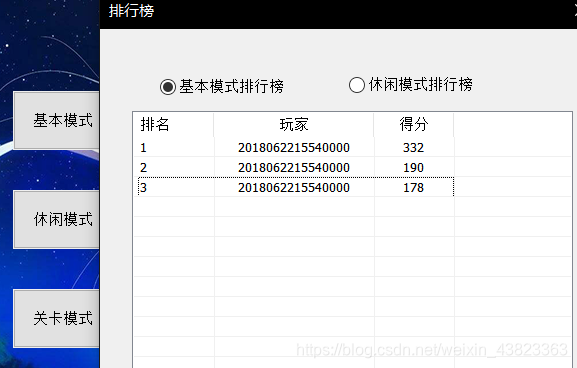This screenshot has width=577, height=368.
Task: Open 基本模式 in the main window
Action: click(56, 120)
